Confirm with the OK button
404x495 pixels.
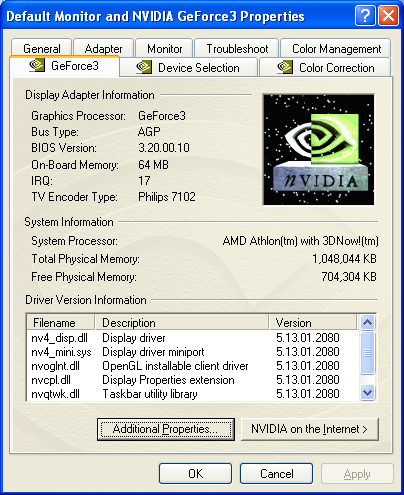pos(195,473)
